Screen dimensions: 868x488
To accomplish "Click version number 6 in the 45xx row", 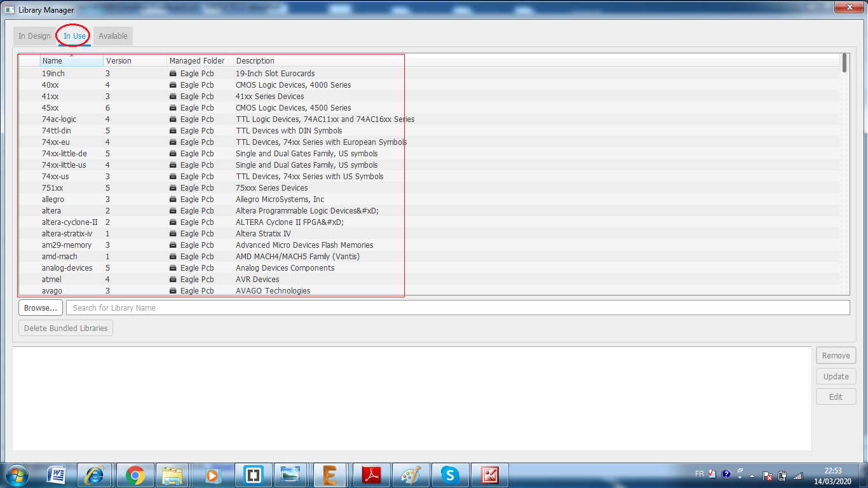I will click(107, 108).
